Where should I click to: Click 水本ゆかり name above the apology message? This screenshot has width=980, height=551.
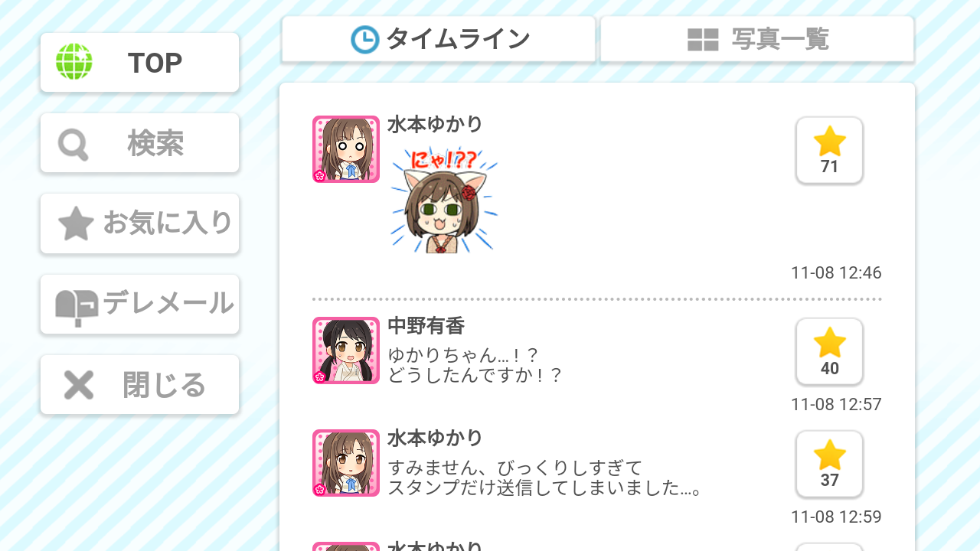point(435,439)
